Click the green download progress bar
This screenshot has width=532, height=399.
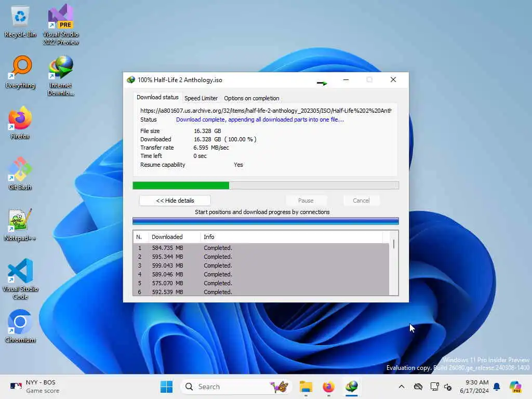265,185
